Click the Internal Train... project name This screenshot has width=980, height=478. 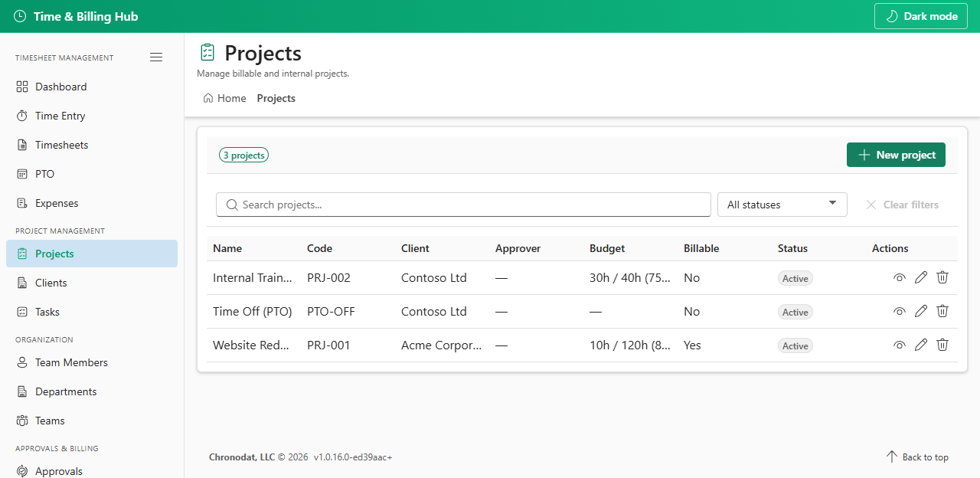click(253, 277)
